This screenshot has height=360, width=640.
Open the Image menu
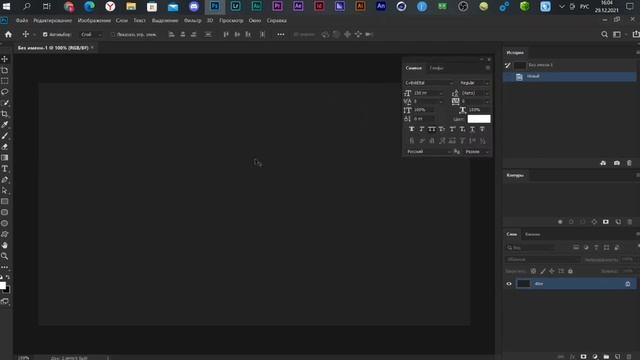pos(94,20)
